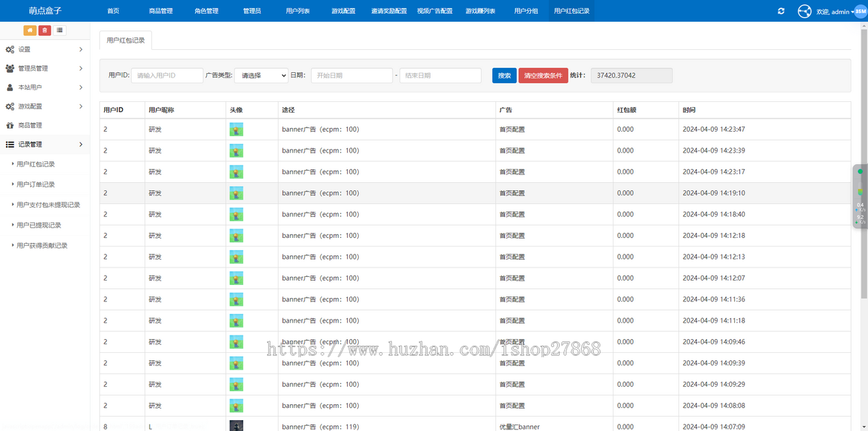Screen dimensions: 868x431
Task: Open 用户分组 in the top navigation
Action: click(x=526, y=11)
